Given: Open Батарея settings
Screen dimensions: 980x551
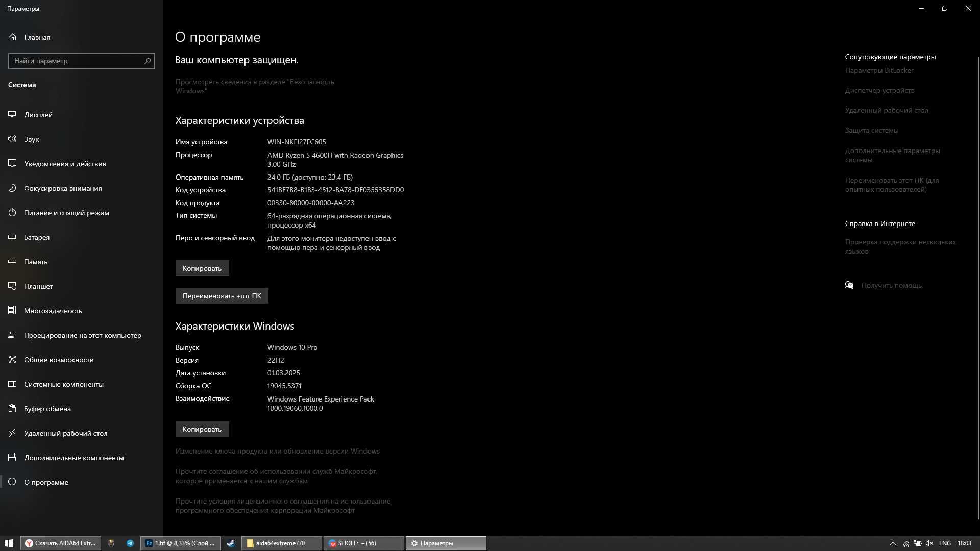Looking at the screenshot, I should tap(82, 237).
